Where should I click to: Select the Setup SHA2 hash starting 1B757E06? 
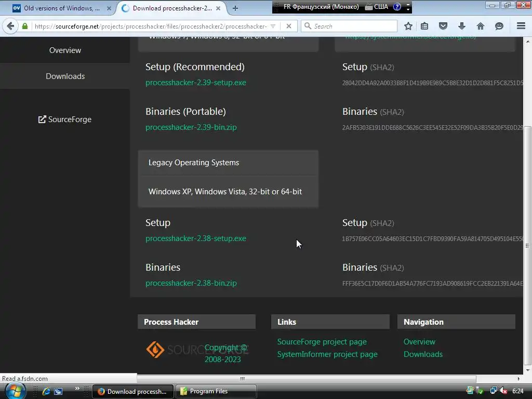tap(433, 239)
